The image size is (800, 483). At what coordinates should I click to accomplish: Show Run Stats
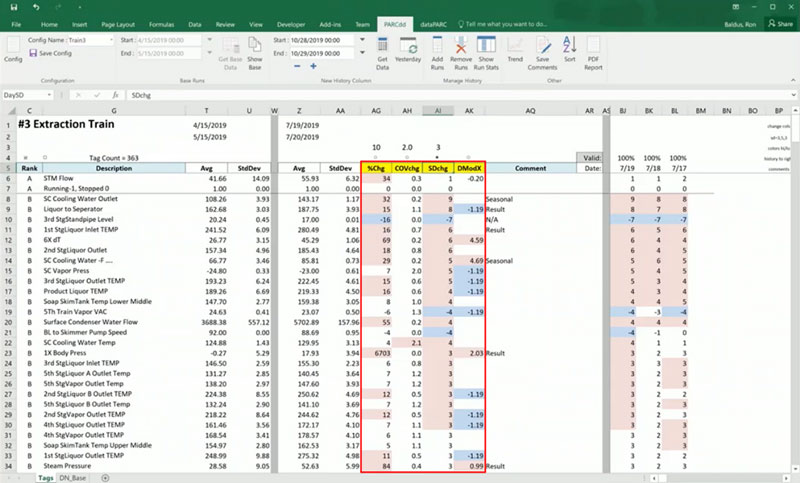coord(486,54)
